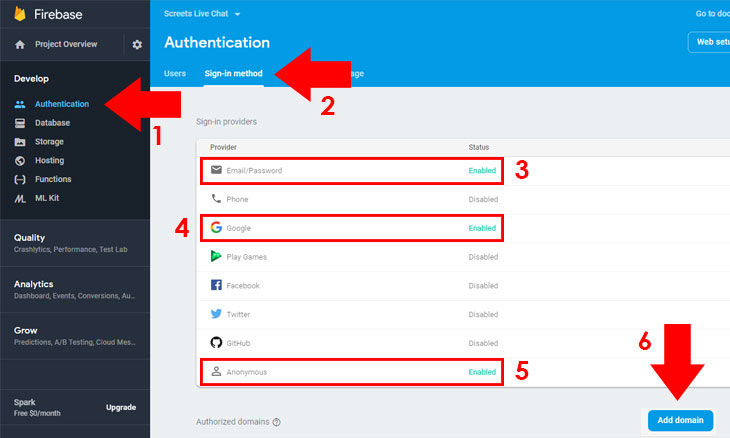Open Project Overview link
The width and height of the screenshot is (730, 438).
pyautogui.click(x=66, y=44)
